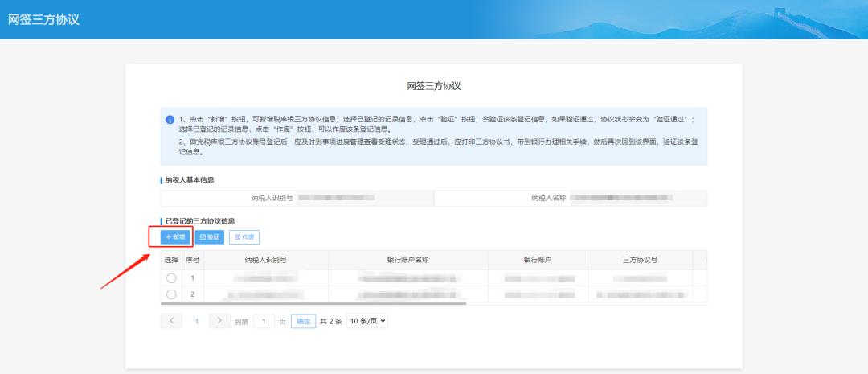Click the 纳税人名称 field label

point(549,198)
